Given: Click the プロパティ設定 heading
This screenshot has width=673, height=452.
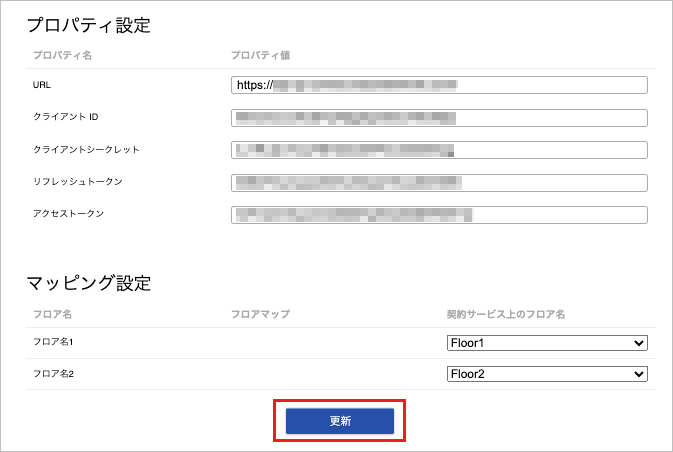Looking at the screenshot, I should [x=88, y=26].
